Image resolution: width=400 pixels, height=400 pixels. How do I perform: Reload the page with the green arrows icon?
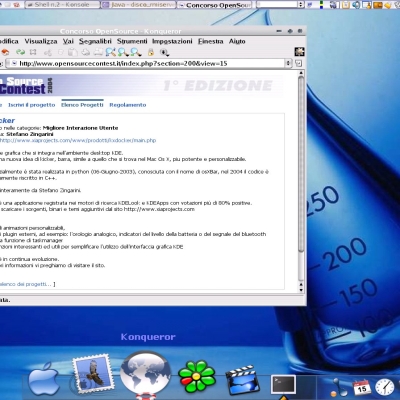[x=21, y=52]
